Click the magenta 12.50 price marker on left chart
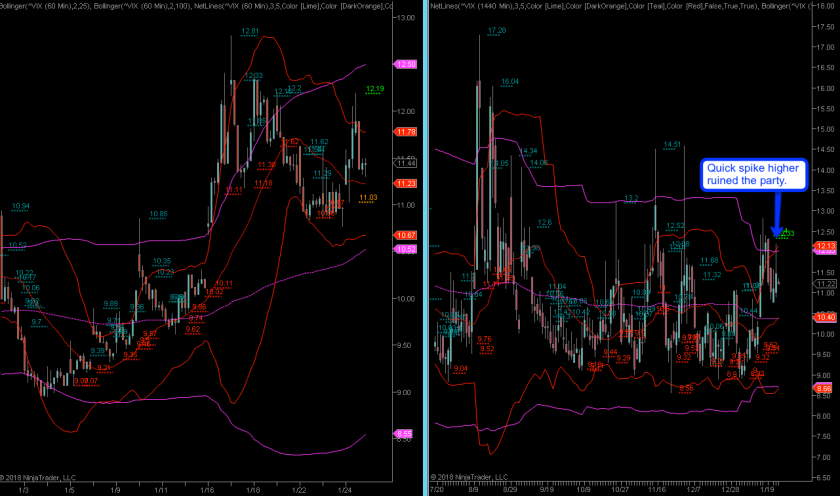840x496 pixels. [x=406, y=64]
